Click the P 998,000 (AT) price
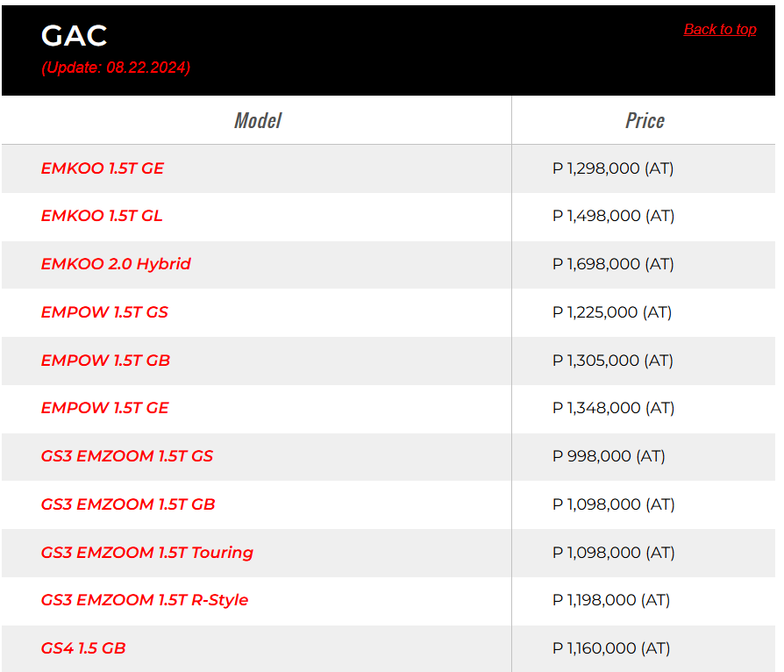This screenshot has width=784, height=672. pyautogui.click(x=609, y=456)
